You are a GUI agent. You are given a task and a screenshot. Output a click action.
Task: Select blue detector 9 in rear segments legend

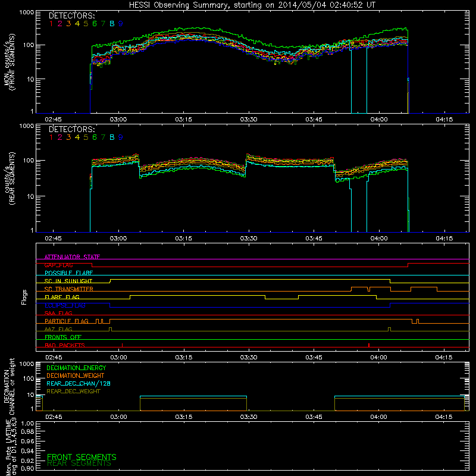pos(121,137)
